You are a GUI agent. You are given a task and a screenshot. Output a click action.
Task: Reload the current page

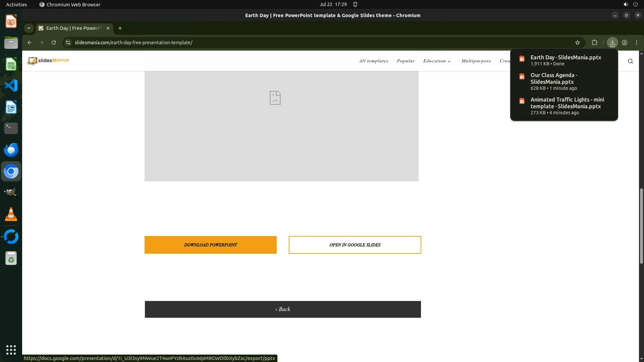(54, 43)
